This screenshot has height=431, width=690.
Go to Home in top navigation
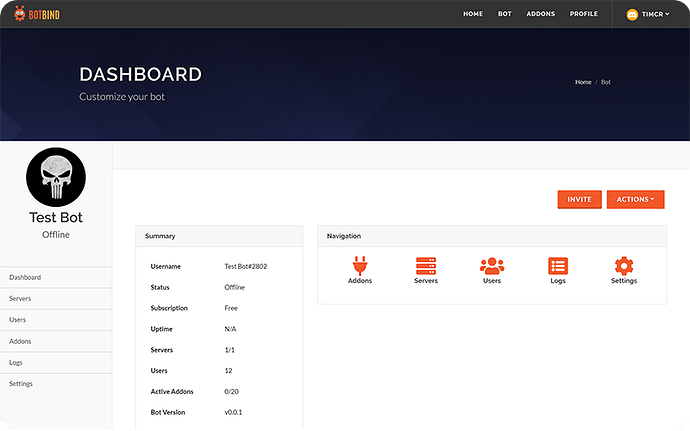click(x=473, y=14)
